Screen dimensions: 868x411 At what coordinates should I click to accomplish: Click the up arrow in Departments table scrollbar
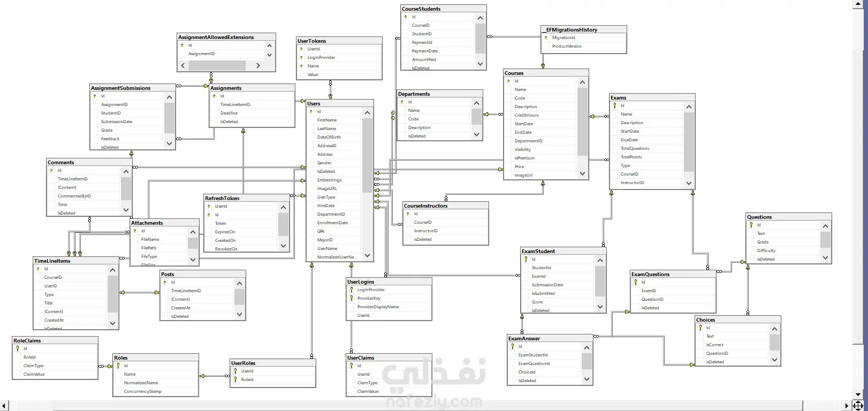click(x=476, y=103)
